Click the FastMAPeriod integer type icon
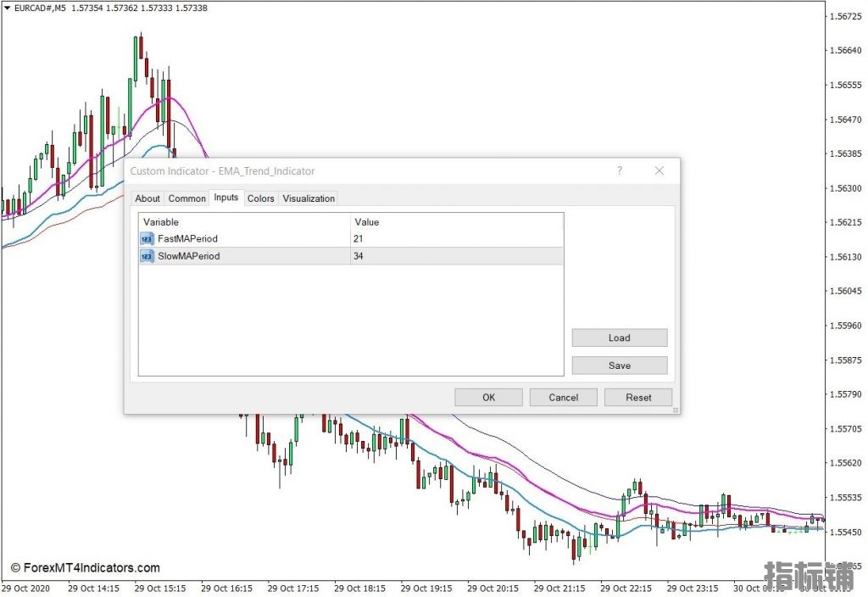 (x=147, y=238)
